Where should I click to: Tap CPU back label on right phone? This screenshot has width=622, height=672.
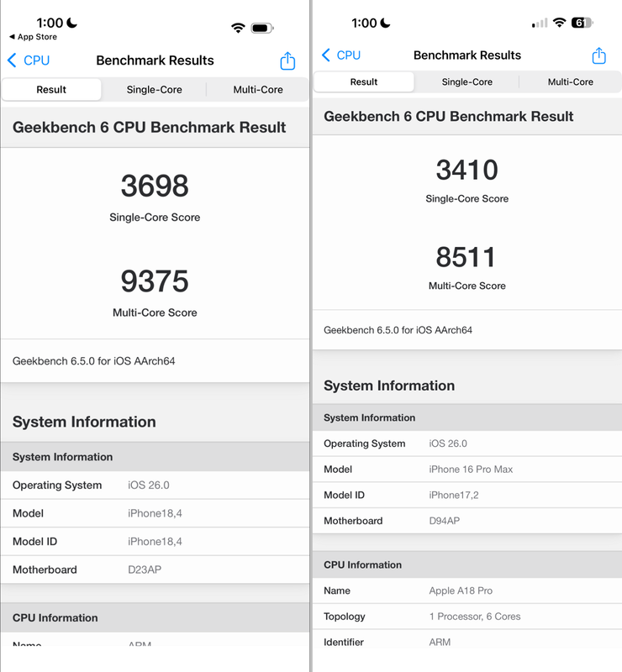(348, 55)
